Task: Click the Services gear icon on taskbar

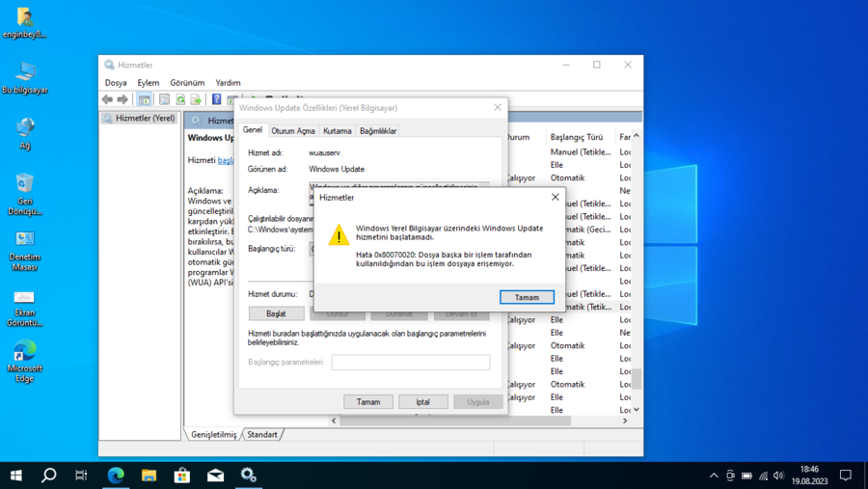Action: (x=249, y=475)
